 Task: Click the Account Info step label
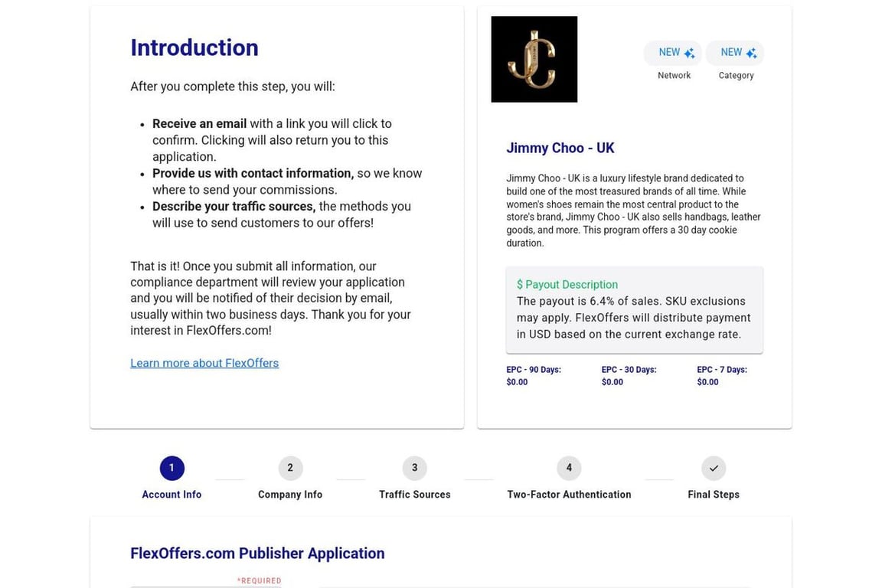[x=171, y=495]
